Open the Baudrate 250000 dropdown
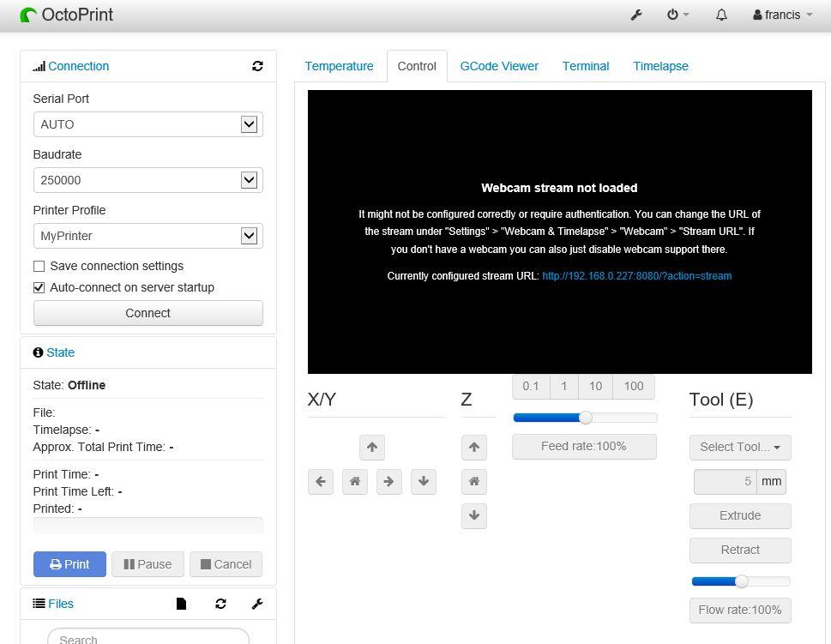 (x=148, y=180)
